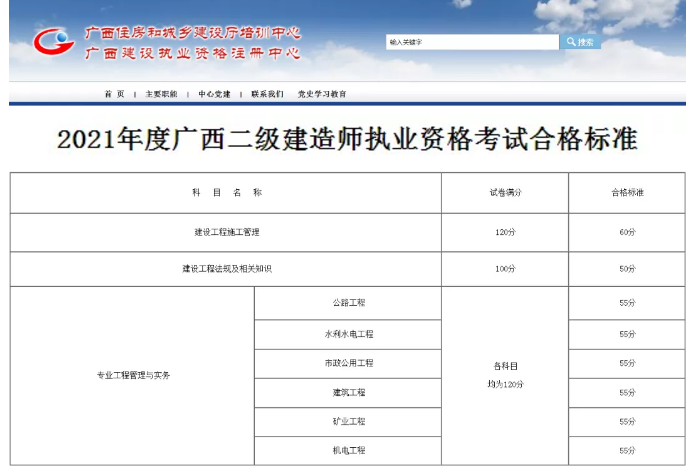The width and height of the screenshot is (698, 473).
Task: Open the 党史学习教育 navigation item
Action: (322, 94)
